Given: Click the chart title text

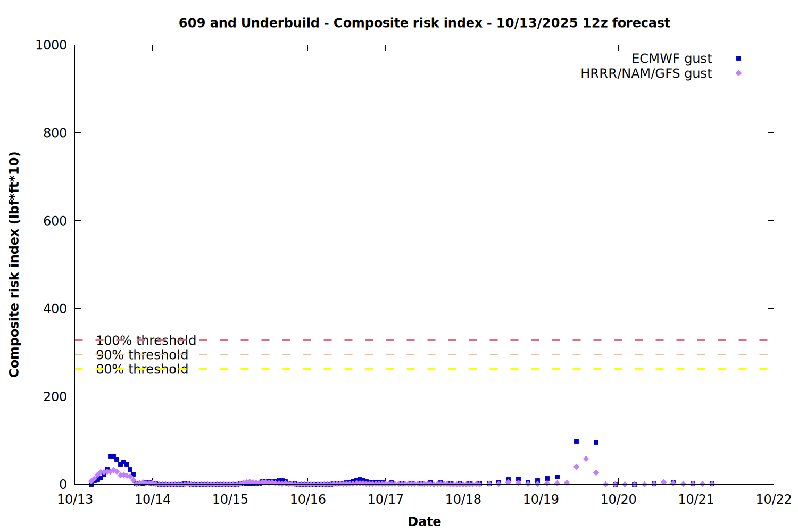Looking at the screenshot, I should click(424, 23).
